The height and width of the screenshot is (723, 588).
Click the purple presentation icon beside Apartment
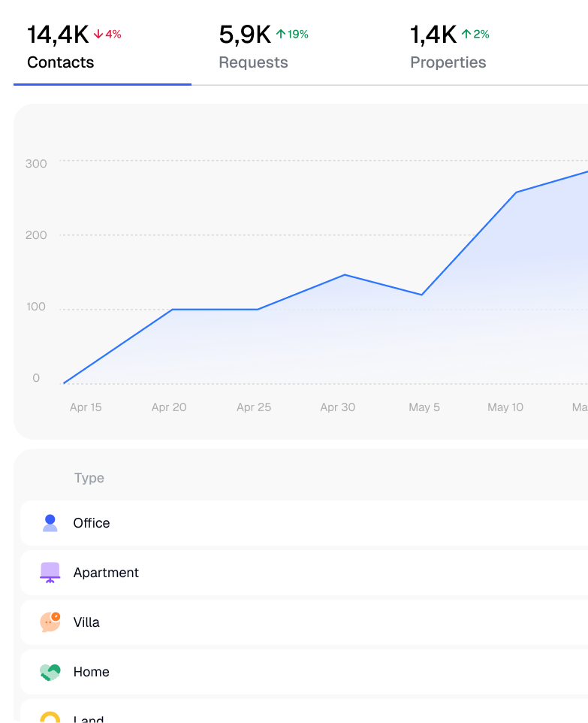(50, 573)
